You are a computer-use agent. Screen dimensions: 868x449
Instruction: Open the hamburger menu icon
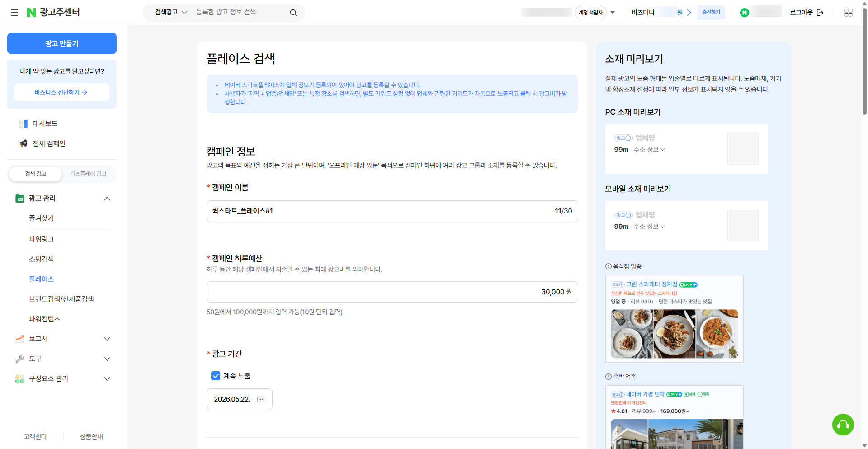click(x=14, y=13)
